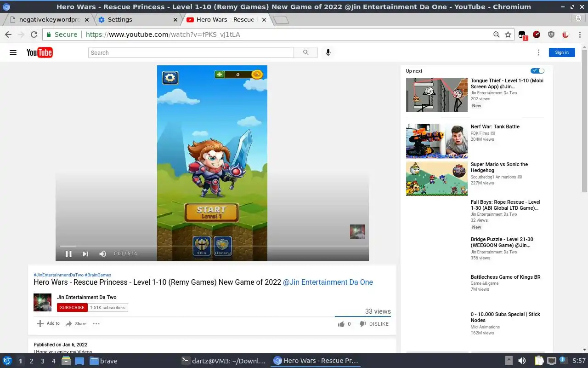Go to the YouTube home logo
The width and height of the screenshot is (588, 368).
[40, 52]
